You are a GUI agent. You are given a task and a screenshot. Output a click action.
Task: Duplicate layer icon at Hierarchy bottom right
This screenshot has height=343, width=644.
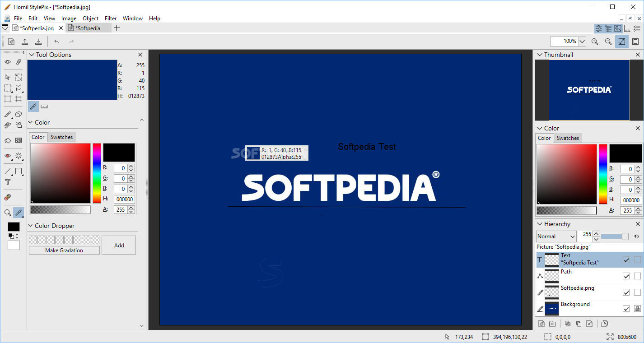(x=605, y=324)
